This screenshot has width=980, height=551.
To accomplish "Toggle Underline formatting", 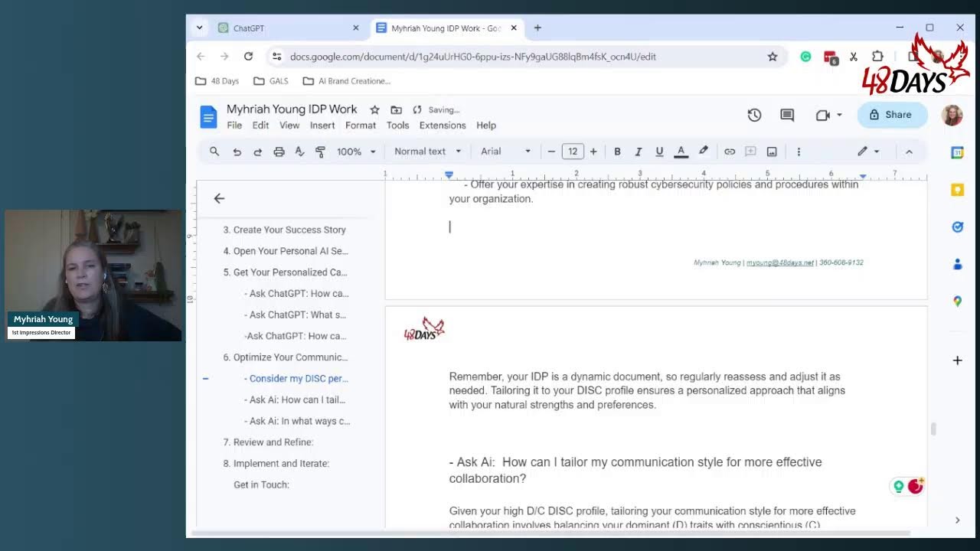I will (659, 152).
